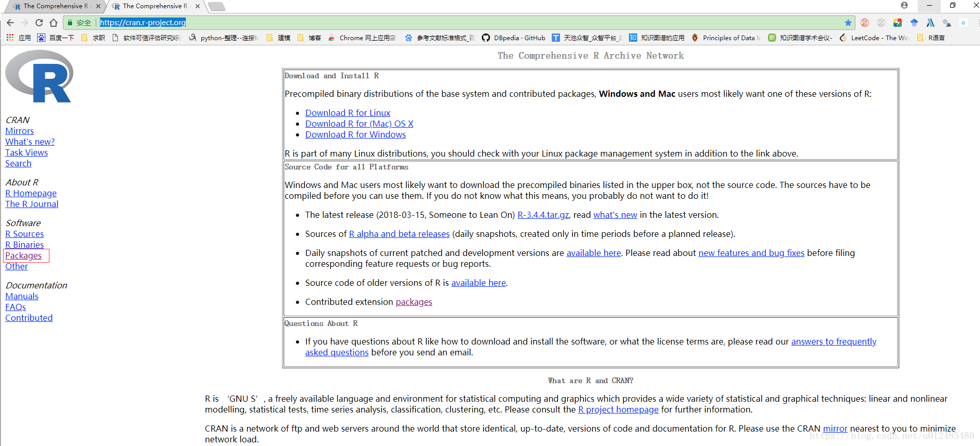This screenshot has width=980, height=446.
Task: Open the Task Views link
Action: [26, 152]
